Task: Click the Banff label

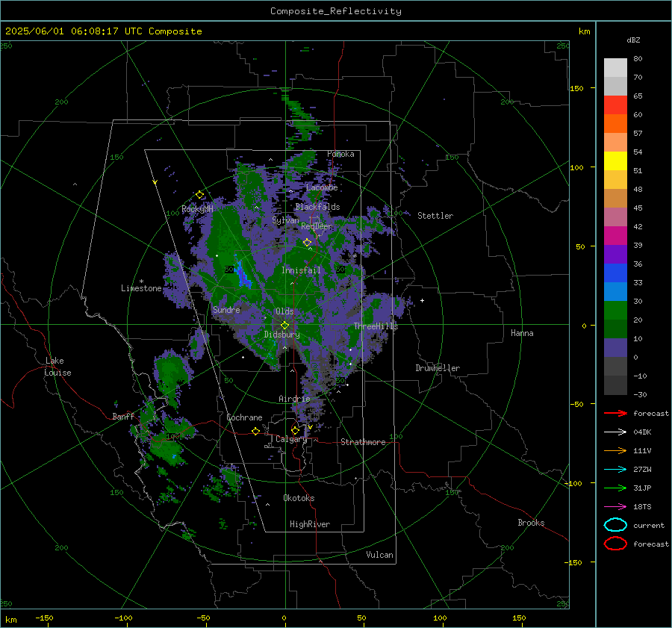Action: pyautogui.click(x=123, y=416)
